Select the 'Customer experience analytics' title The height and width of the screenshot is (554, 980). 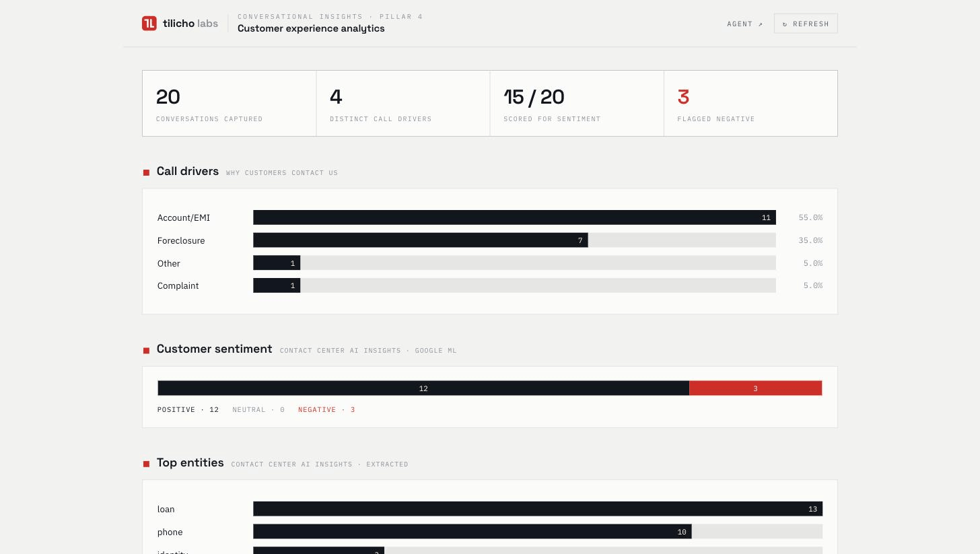point(311,28)
